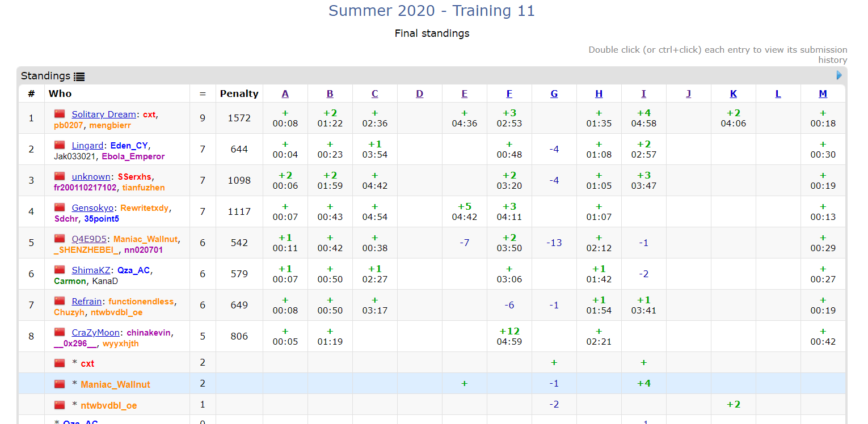Click the flag icon beside Lingard
Viewport: 868px width, 424px height.
(60, 145)
